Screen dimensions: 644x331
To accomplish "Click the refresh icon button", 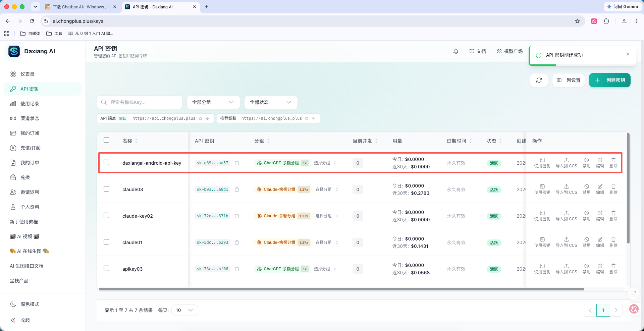I will pyautogui.click(x=539, y=80).
